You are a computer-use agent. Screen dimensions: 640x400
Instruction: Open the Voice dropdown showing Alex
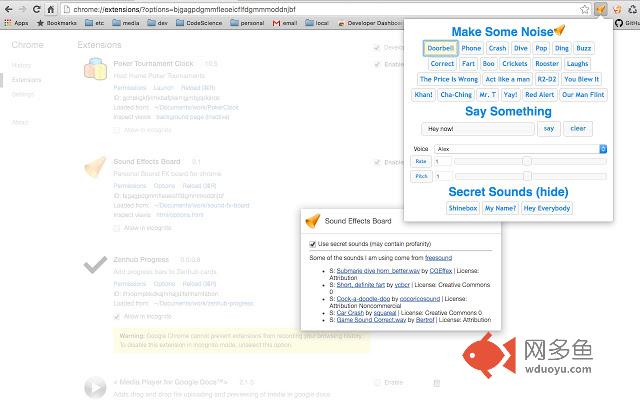[520, 149]
